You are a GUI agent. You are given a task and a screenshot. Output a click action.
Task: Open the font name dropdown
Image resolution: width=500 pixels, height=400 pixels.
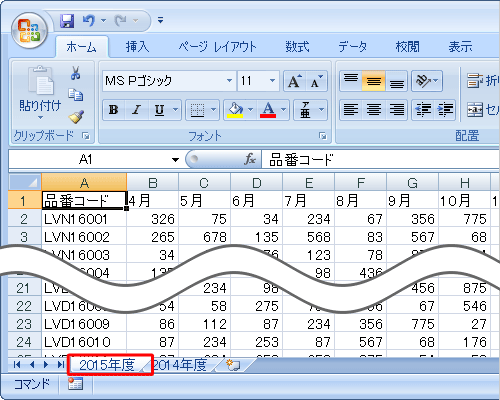coord(229,81)
